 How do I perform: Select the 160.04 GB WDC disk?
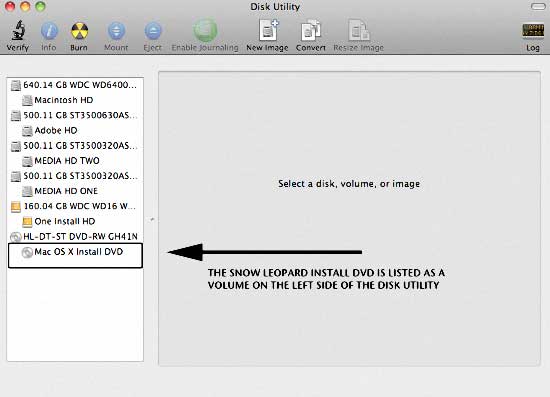pos(75,206)
